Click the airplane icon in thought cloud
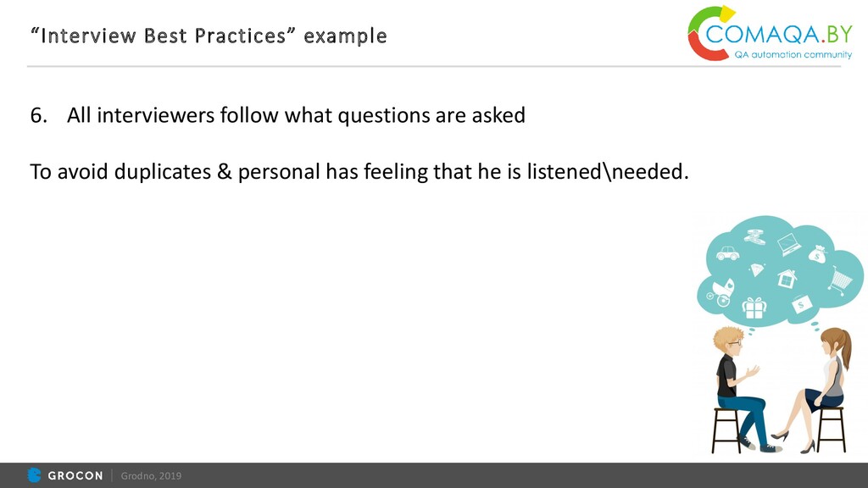 [x=754, y=237]
